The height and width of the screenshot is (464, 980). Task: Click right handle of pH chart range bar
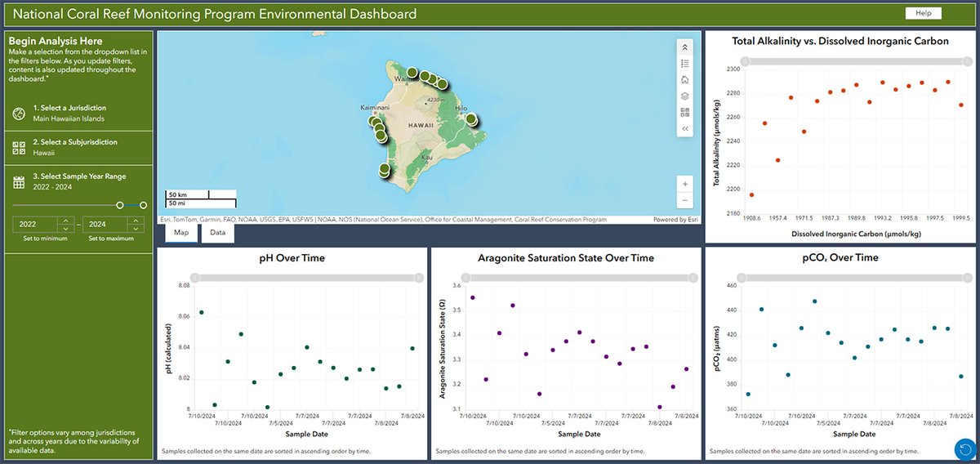(418, 278)
